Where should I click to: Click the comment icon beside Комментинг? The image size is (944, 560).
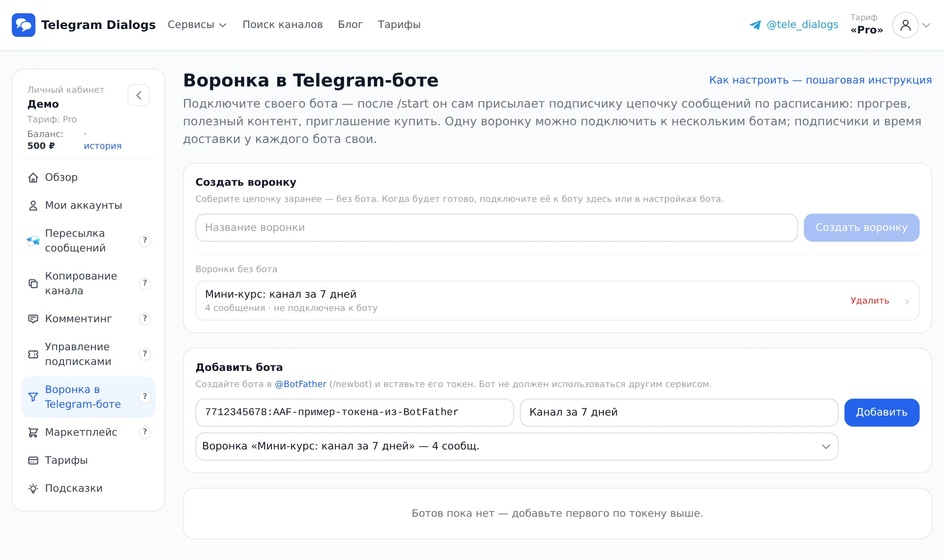click(33, 319)
